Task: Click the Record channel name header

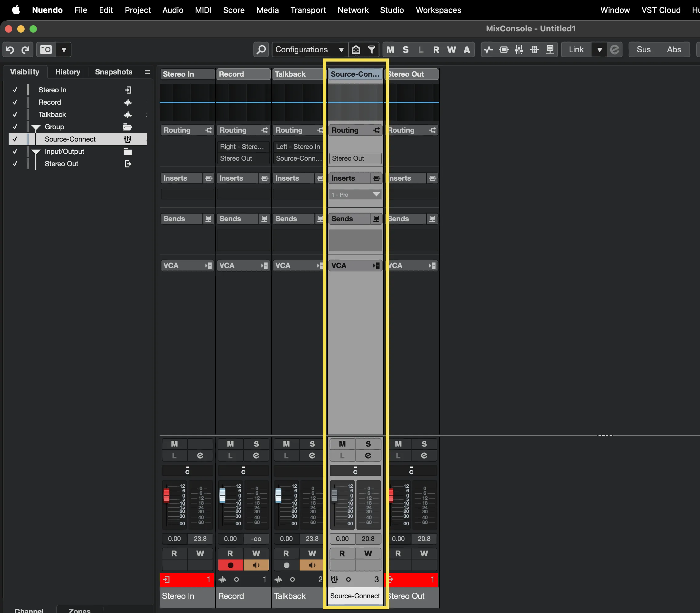Action: click(x=243, y=74)
